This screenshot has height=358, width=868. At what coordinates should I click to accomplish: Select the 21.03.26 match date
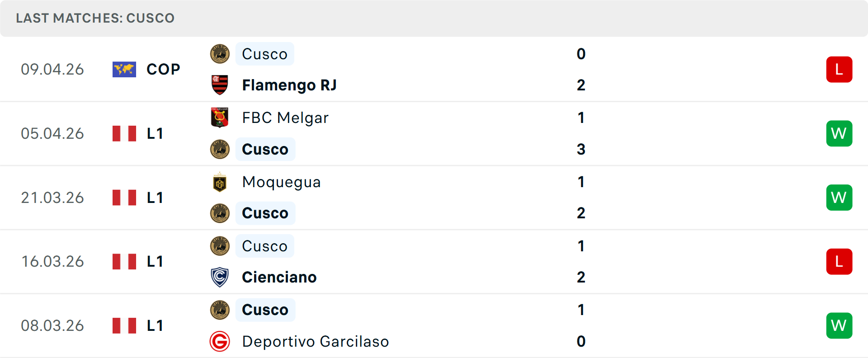(x=52, y=198)
